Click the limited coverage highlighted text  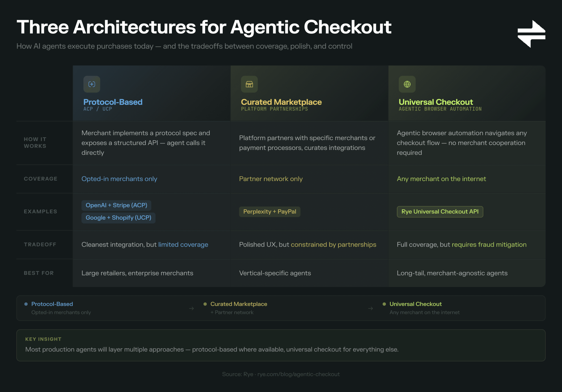[183, 244]
